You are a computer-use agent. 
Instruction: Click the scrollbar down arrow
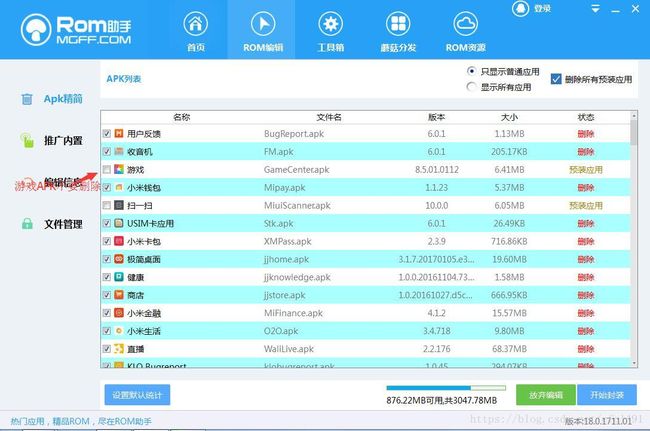point(634,363)
